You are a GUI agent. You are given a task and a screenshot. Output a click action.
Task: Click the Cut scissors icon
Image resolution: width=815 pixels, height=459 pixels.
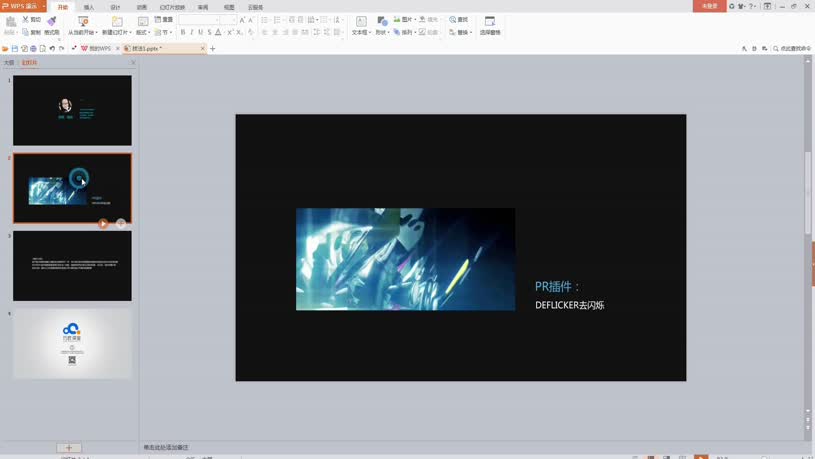[25, 19]
